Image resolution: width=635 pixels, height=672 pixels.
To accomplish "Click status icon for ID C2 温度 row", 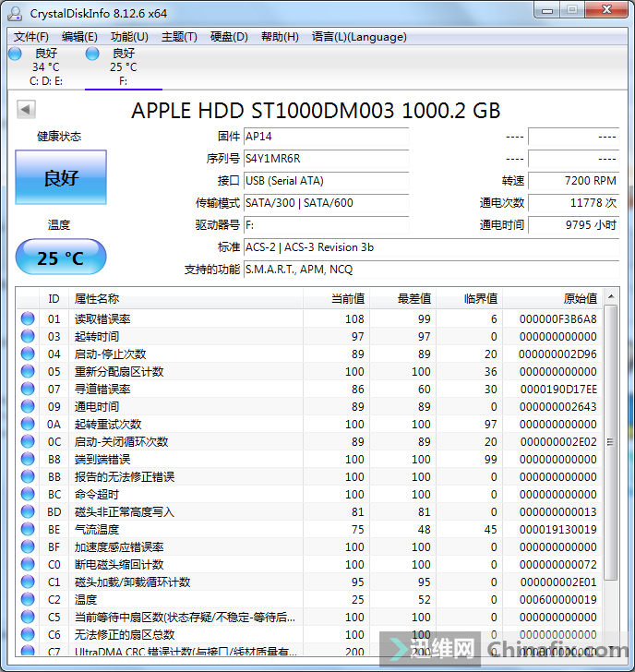I will coord(28,600).
